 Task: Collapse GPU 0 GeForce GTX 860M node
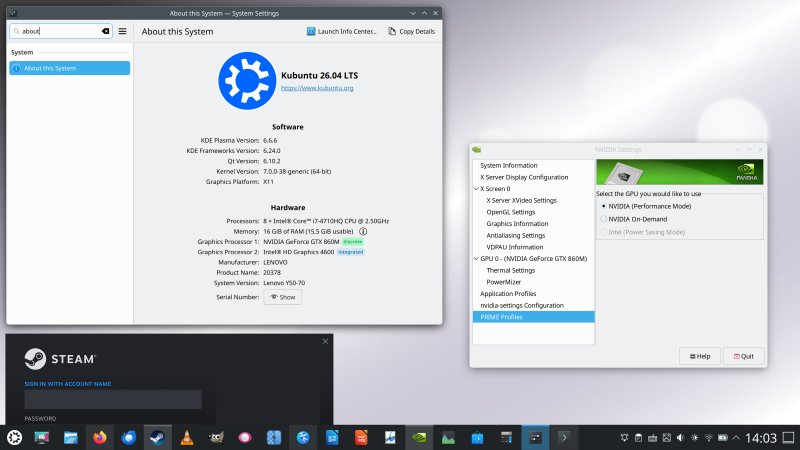click(477, 259)
